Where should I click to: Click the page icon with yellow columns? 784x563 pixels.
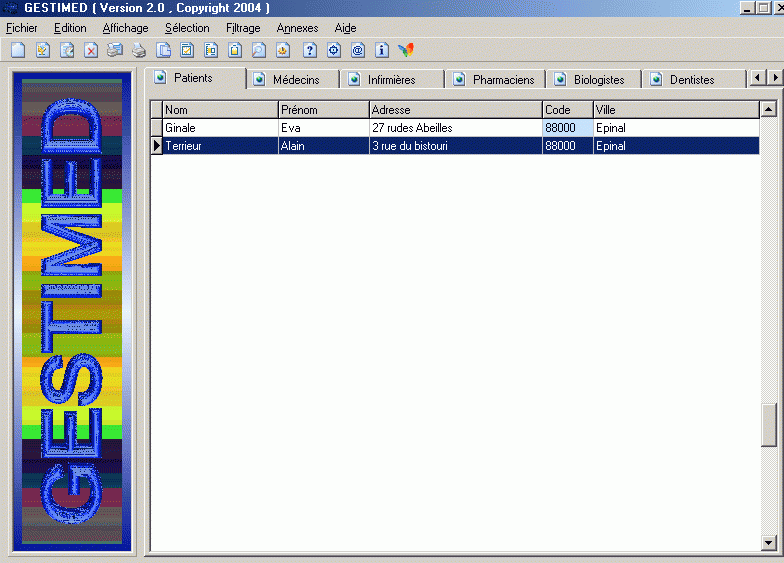pyautogui.click(x=211, y=50)
